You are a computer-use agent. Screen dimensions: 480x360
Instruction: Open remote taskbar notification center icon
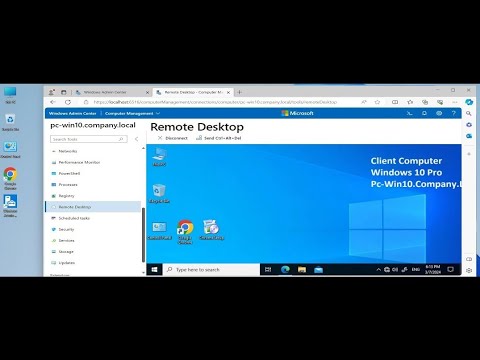pyautogui.click(x=450, y=270)
